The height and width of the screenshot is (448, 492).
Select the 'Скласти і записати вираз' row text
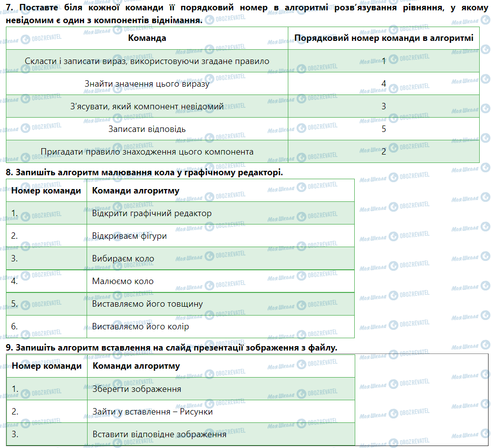click(147, 61)
